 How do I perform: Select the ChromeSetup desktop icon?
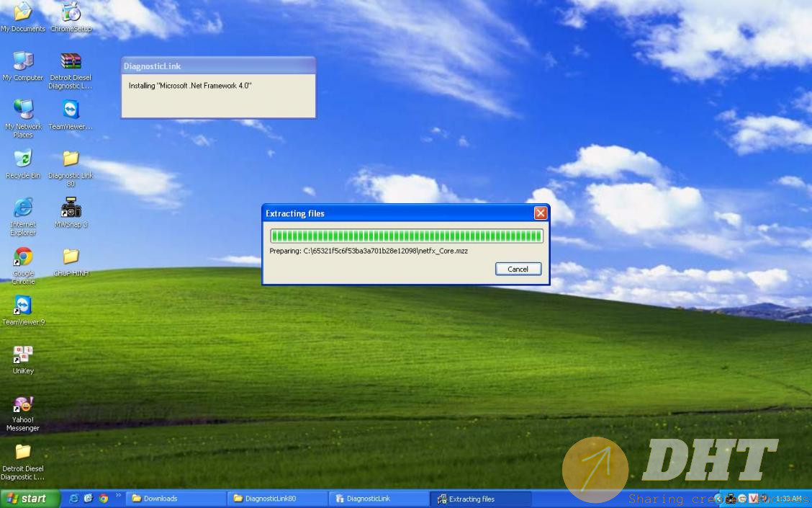[x=71, y=13]
